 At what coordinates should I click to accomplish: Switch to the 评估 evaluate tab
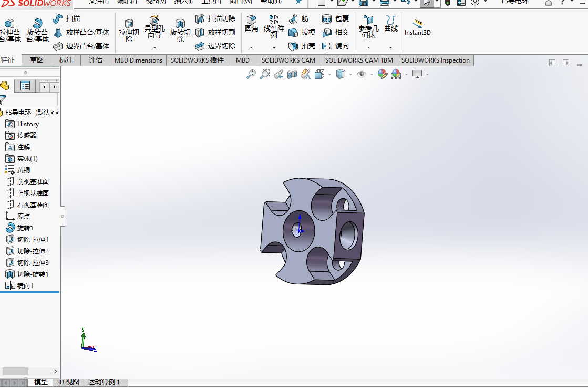(x=95, y=60)
